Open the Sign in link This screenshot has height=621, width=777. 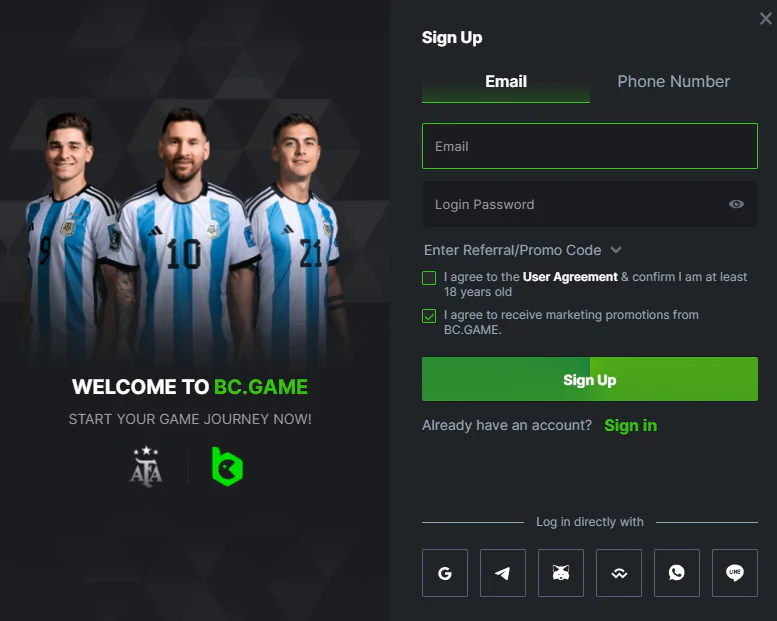click(x=630, y=425)
